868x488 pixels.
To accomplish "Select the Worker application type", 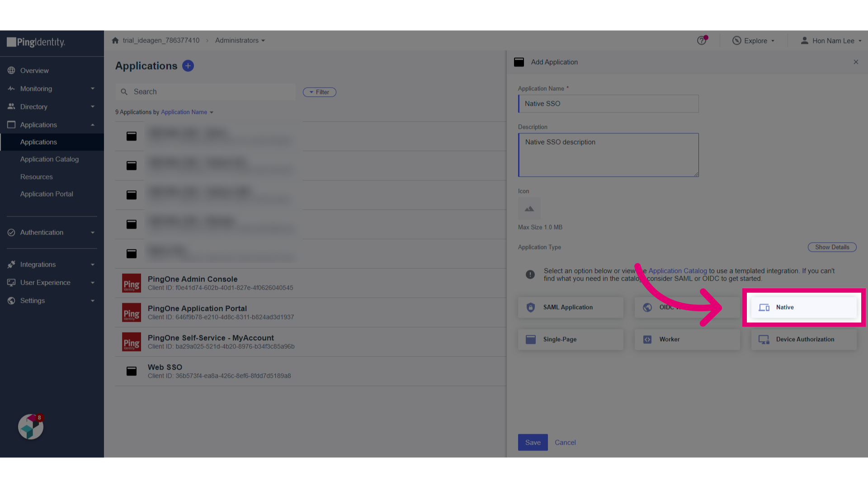I will tap(687, 339).
